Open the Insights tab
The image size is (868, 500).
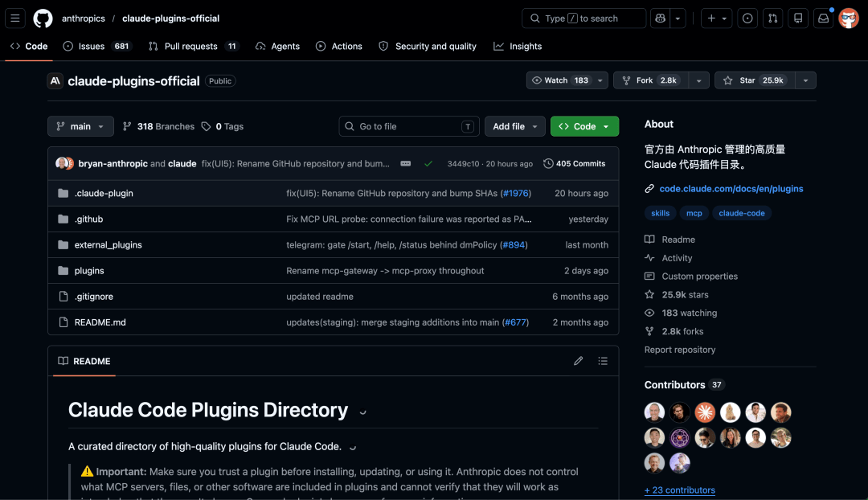(x=518, y=47)
